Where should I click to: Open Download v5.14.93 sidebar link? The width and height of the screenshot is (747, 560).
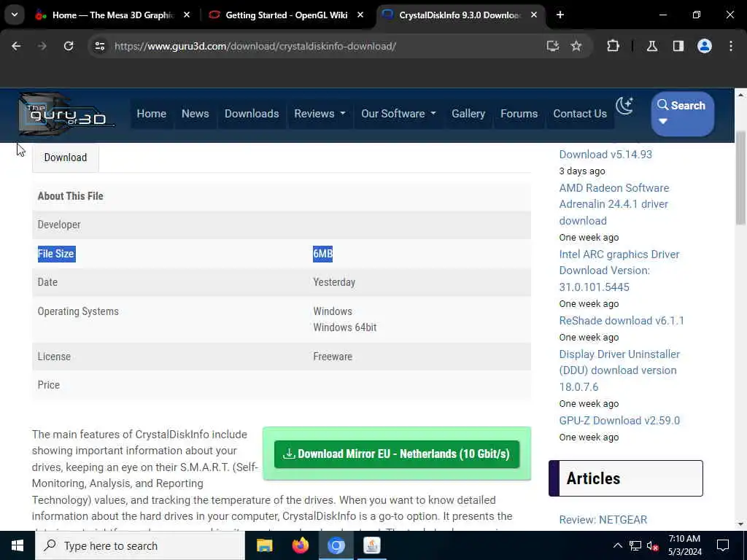[605, 155]
